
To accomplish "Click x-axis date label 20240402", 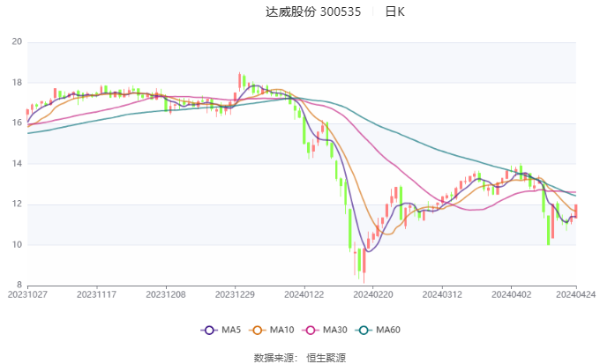I will pyautogui.click(x=511, y=294).
